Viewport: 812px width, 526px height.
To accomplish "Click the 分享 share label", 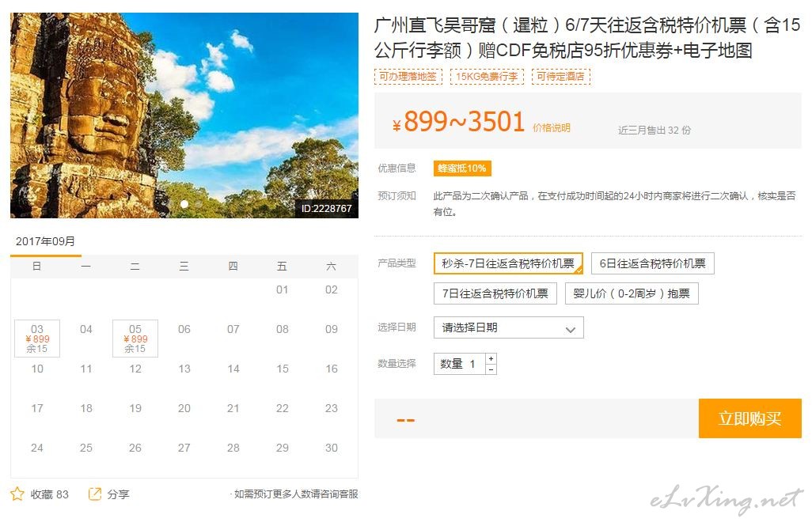I will [118, 494].
